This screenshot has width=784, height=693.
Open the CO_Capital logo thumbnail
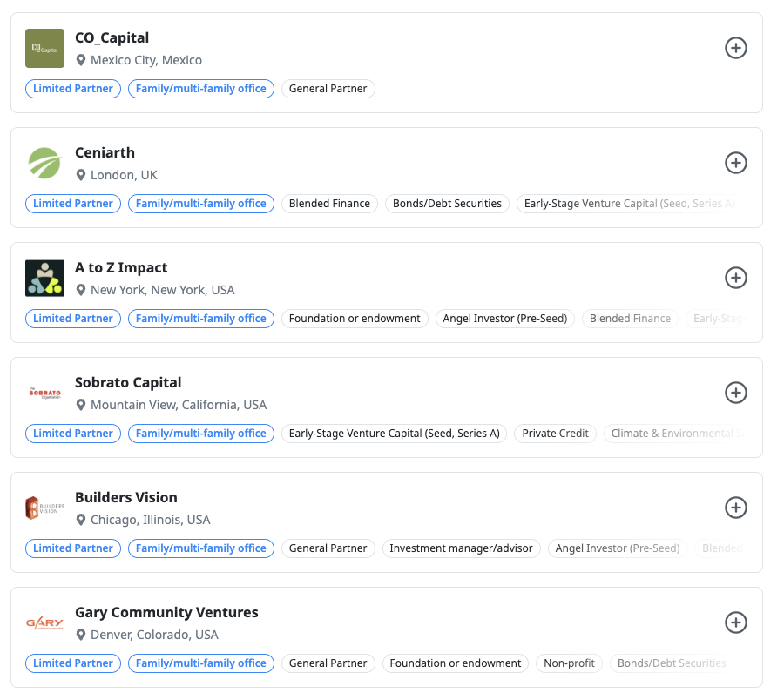(45, 48)
